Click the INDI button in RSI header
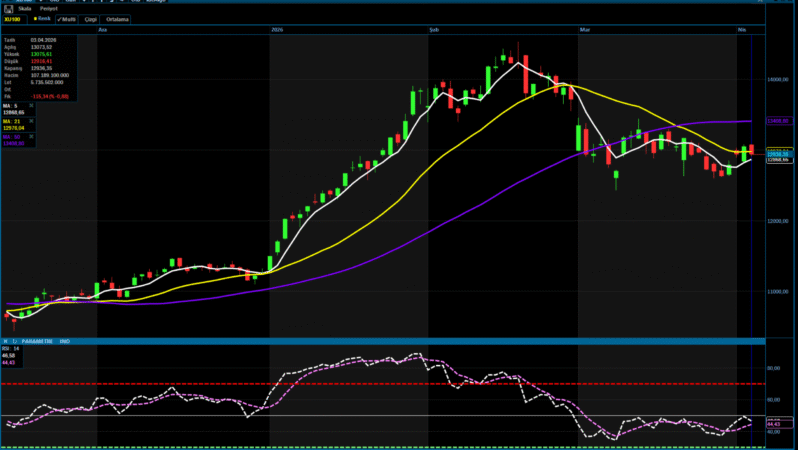 (65, 342)
